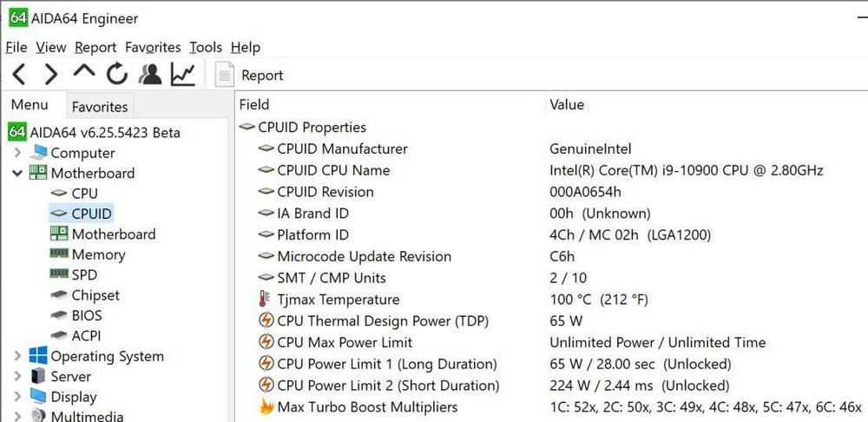
Task: Select the Microcode Update Revision row
Action: click(552, 257)
